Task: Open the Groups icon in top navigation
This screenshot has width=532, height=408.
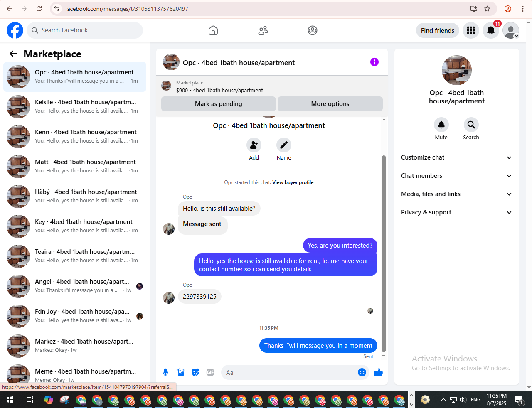Action: [x=313, y=30]
